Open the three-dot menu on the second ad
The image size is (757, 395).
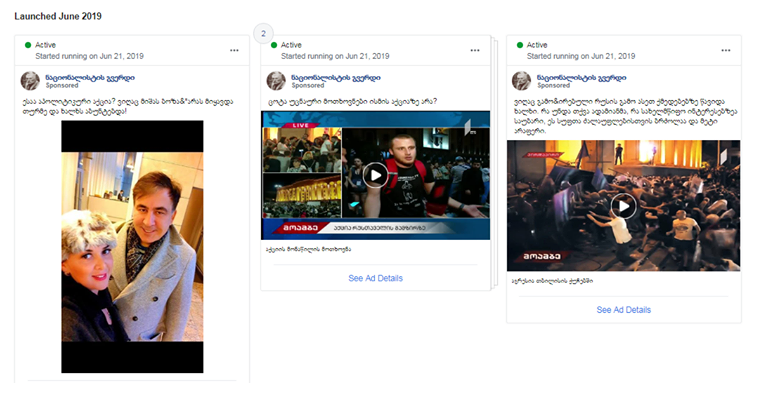click(475, 50)
